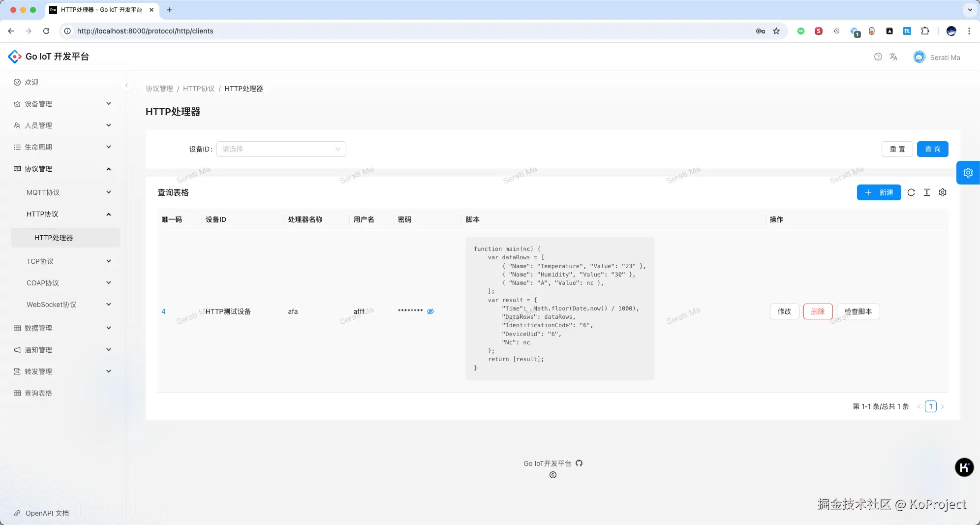980x525 pixels.
Task: Delete the row with 删除
Action: point(818,311)
